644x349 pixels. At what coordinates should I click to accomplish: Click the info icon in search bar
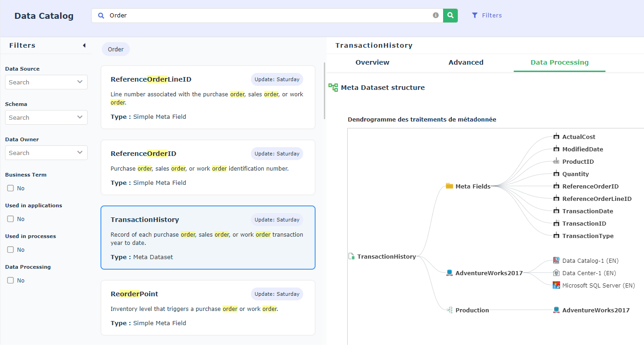[x=436, y=16]
